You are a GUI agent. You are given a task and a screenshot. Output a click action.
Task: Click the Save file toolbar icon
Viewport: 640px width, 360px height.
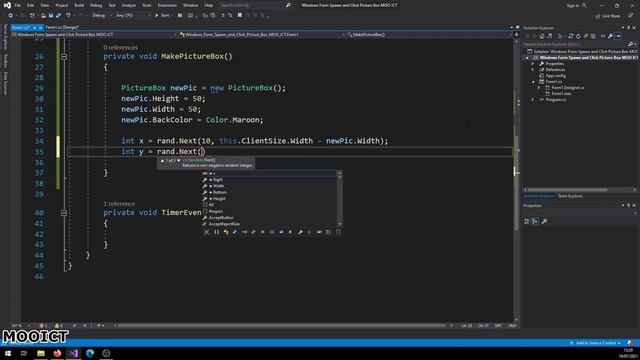pyautogui.click(x=51, y=16)
